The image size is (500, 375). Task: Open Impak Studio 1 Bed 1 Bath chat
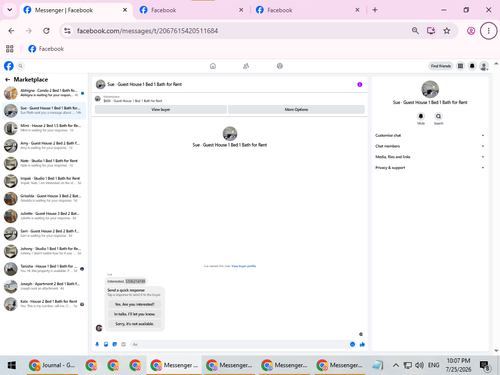click(44, 181)
